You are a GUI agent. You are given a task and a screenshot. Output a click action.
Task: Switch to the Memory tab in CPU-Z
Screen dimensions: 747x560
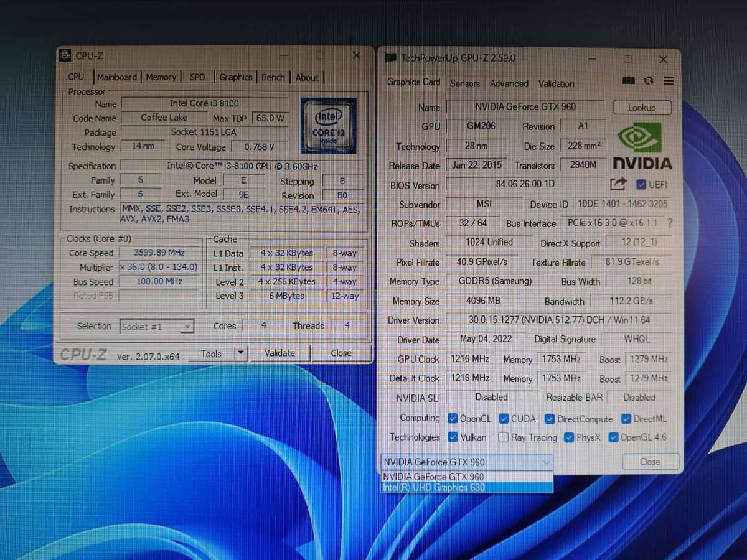tap(161, 77)
